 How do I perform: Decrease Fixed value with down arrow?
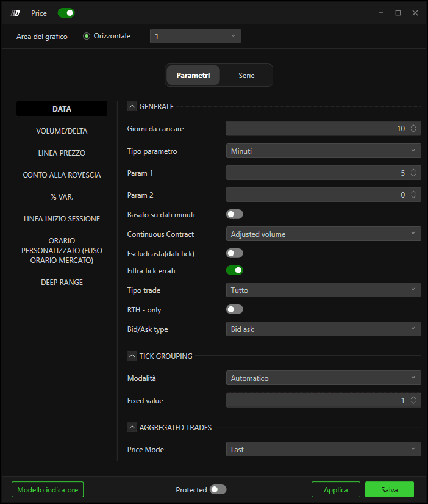point(413,403)
